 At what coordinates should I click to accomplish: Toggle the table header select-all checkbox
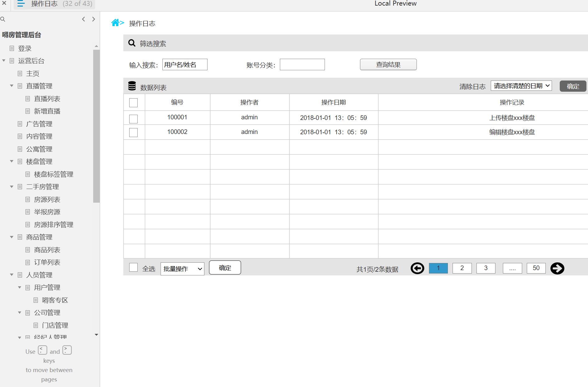click(x=133, y=103)
